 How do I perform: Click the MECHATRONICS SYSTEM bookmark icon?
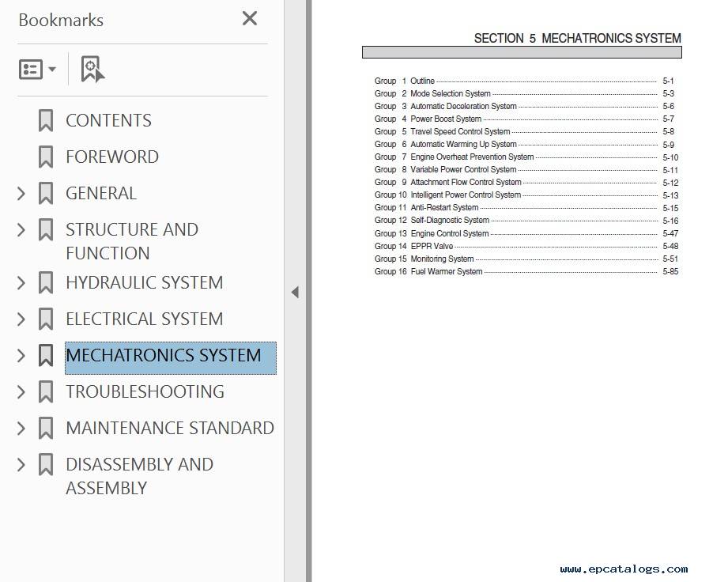[46, 355]
